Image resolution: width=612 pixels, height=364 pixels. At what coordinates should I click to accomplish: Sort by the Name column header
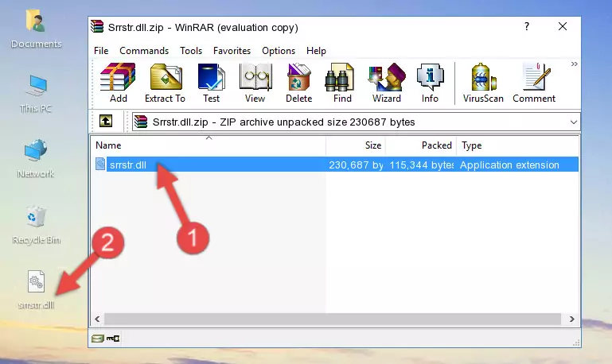(x=209, y=145)
